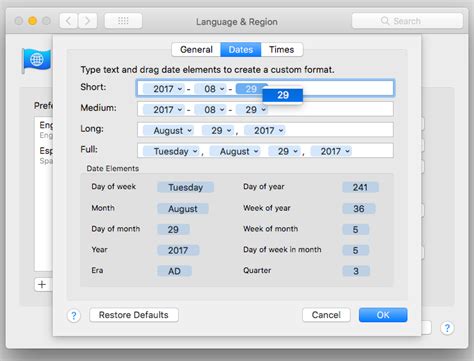Expand the Tuesday weekday dropdown in Full format

coord(171,151)
